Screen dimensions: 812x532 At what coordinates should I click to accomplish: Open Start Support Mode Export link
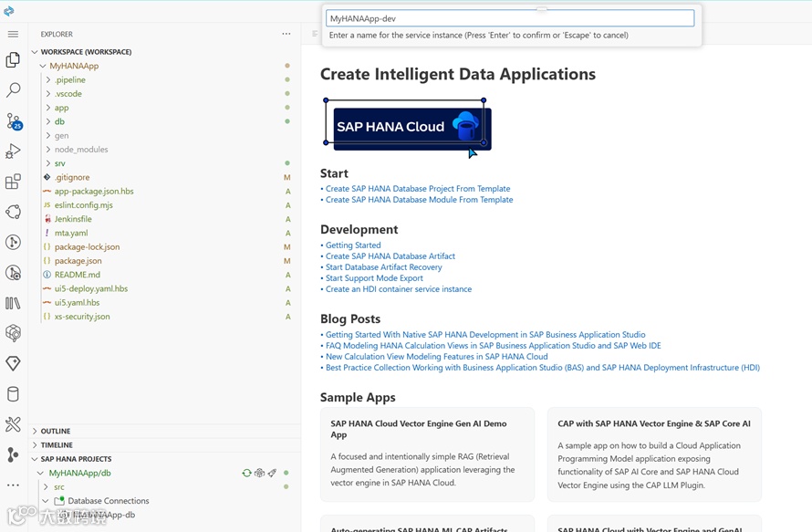coord(374,278)
